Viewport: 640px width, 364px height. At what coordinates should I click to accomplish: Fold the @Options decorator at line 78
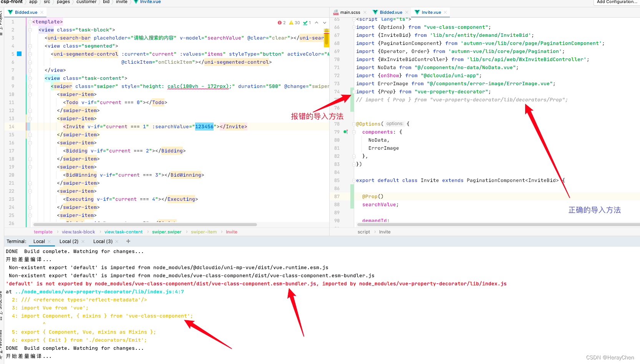pyautogui.click(x=354, y=124)
